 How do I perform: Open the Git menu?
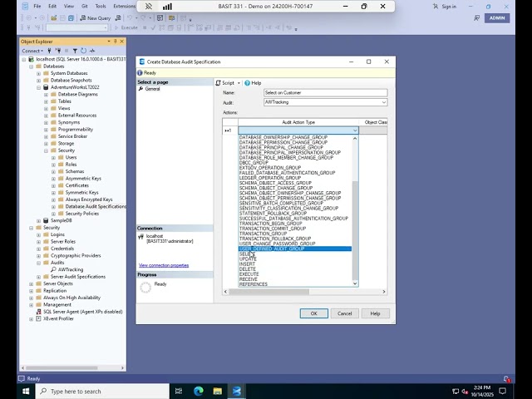(x=85, y=6)
